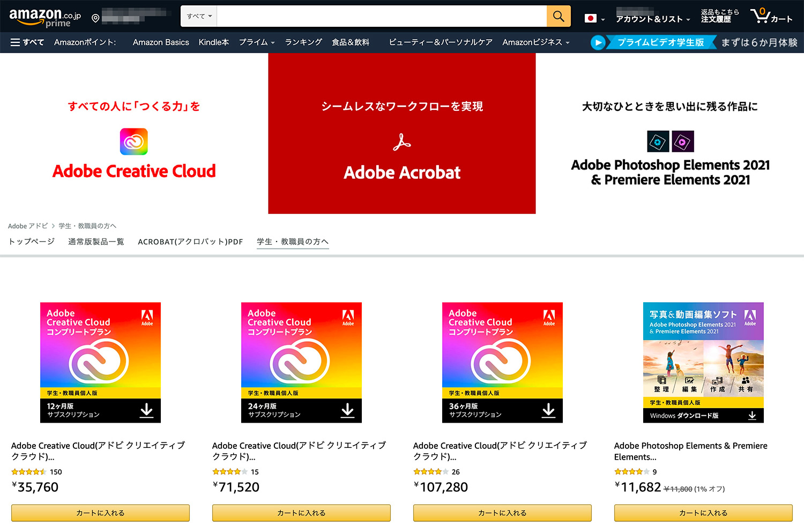Open Kindle本 in nav bar
804x532 pixels.
[x=214, y=42]
